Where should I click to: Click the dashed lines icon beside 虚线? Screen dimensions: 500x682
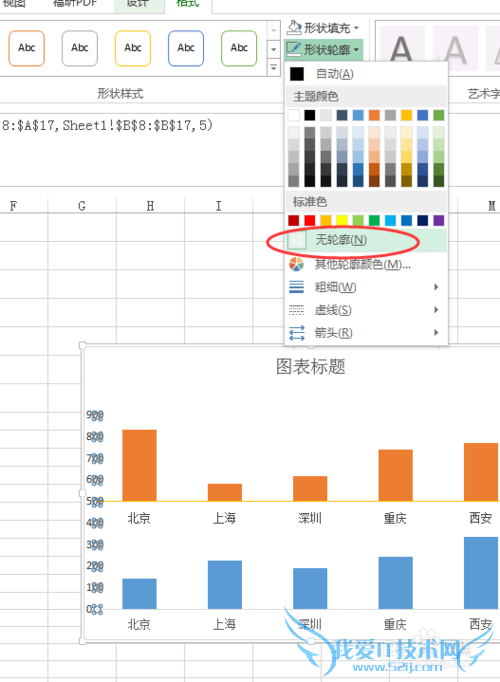pyautogui.click(x=297, y=310)
